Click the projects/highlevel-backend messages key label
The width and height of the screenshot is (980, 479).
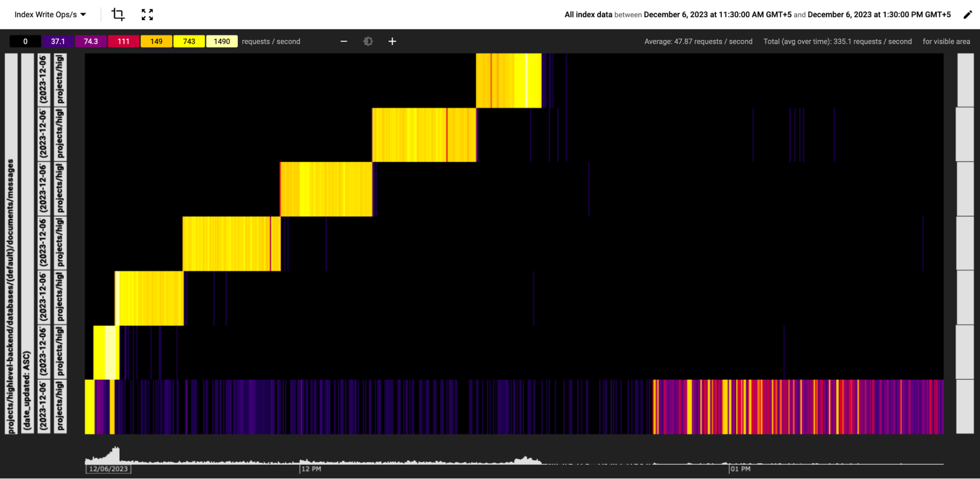click(x=11, y=244)
